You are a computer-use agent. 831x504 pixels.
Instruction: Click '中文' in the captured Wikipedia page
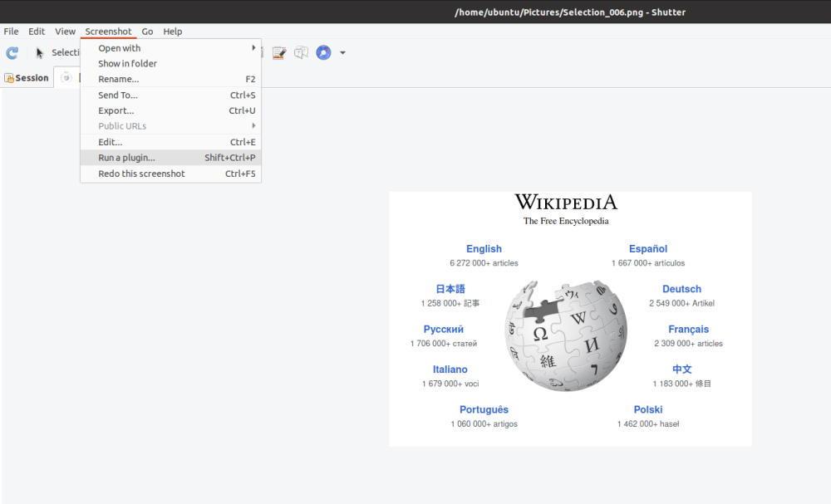[682, 369]
